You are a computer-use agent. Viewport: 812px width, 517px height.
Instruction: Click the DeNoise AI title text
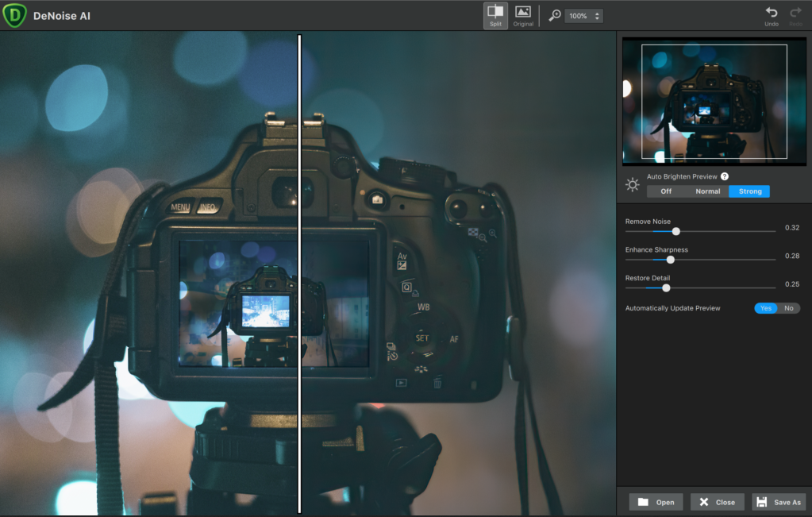(62, 16)
